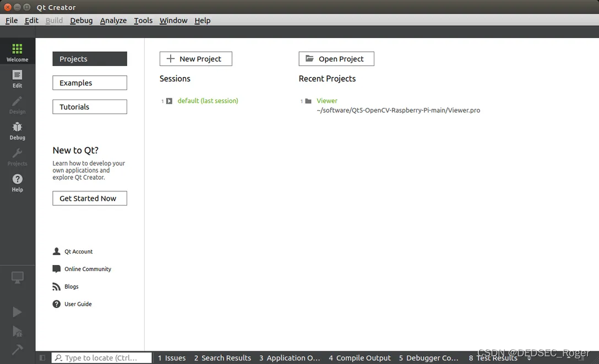Click the Blogs RSS feed icon
Screen dimensions: 599x364
(57, 286)
